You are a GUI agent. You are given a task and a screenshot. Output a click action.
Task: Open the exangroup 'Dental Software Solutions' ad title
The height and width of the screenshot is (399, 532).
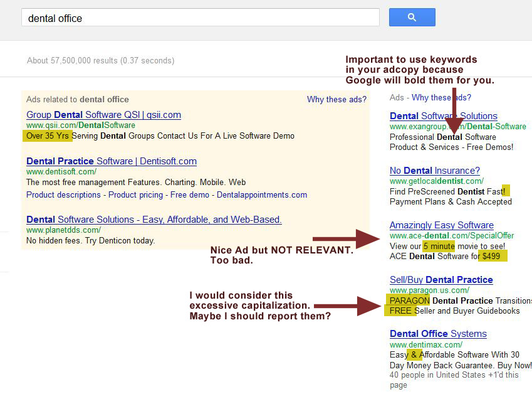pos(443,116)
